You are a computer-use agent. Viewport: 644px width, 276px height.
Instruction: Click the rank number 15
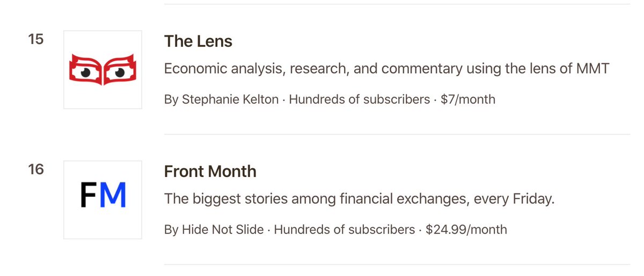tap(36, 40)
